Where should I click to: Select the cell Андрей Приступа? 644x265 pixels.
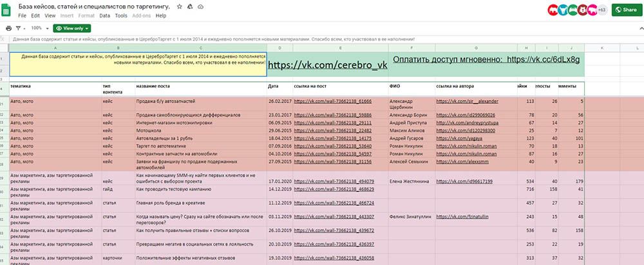(412, 123)
